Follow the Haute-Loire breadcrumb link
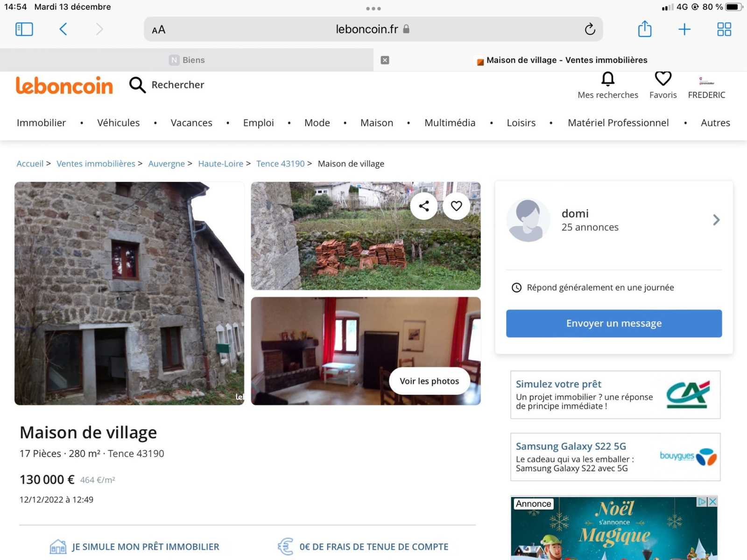Screen dimensions: 747x560 [x=220, y=164]
